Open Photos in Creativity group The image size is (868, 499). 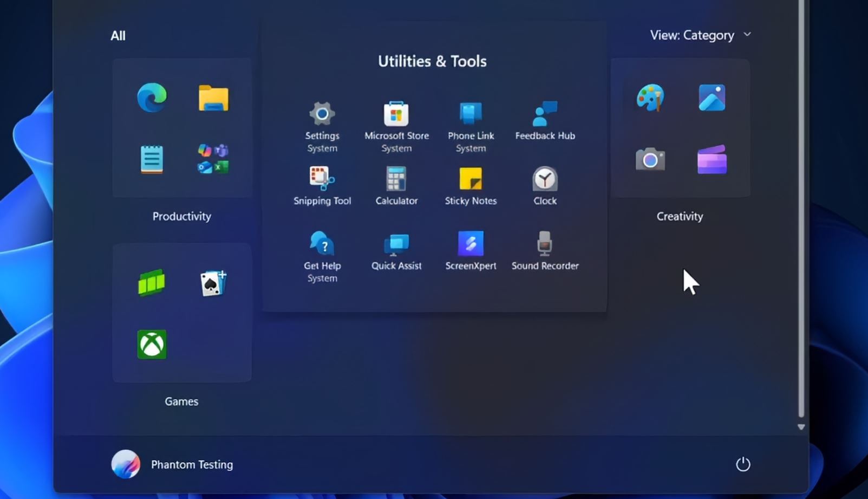point(712,98)
